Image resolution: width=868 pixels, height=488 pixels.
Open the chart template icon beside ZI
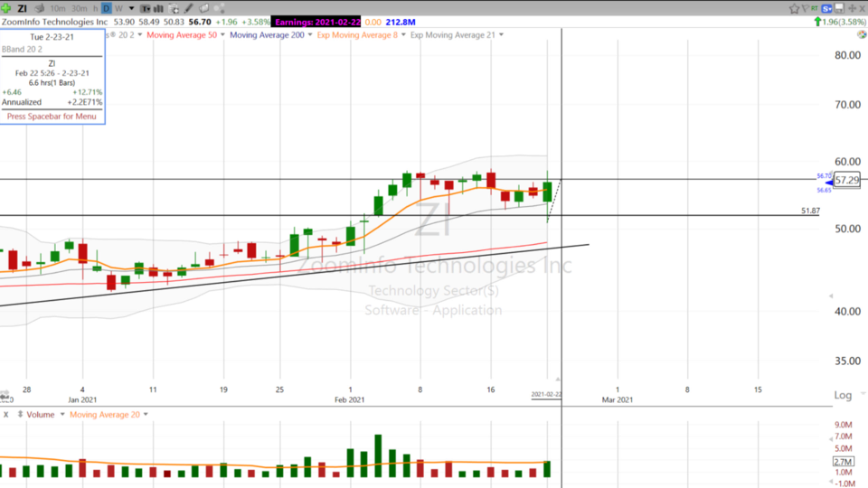point(40,8)
